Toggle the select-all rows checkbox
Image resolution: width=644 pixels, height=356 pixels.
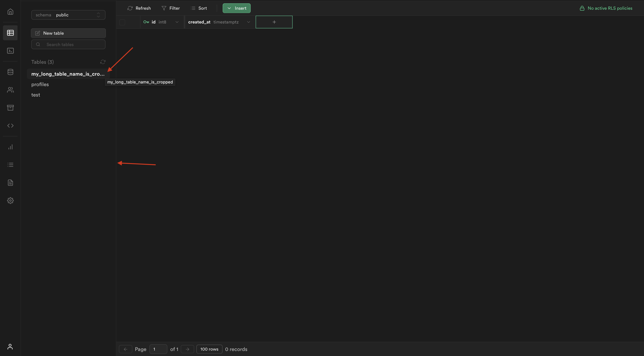pyautogui.click(x=122, y=22)
